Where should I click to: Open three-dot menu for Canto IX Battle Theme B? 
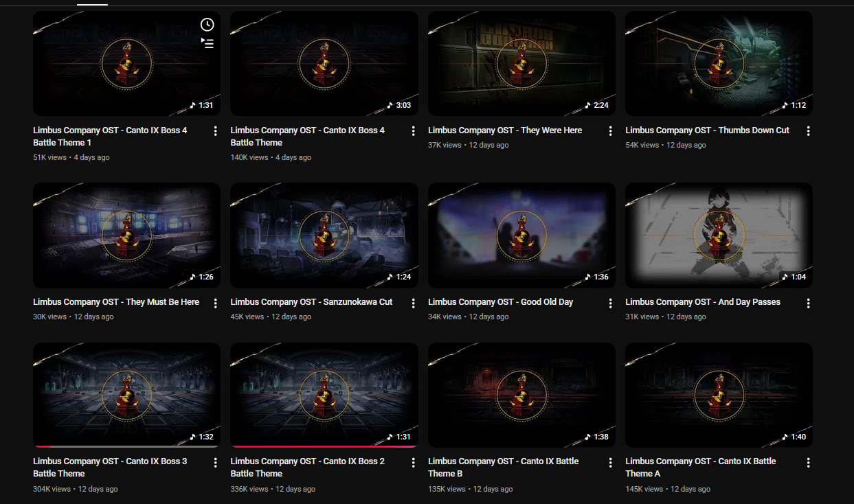611,462
